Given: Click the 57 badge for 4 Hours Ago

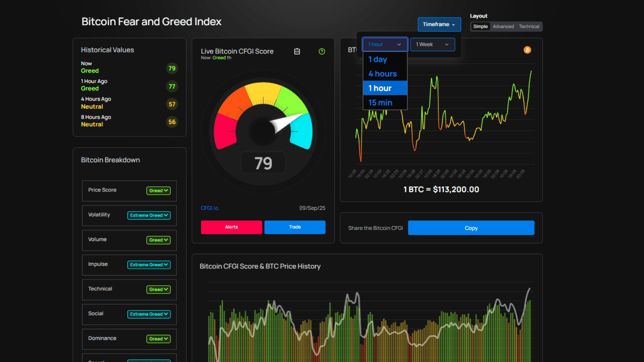Looking at the screenshot, I should 172,104.
